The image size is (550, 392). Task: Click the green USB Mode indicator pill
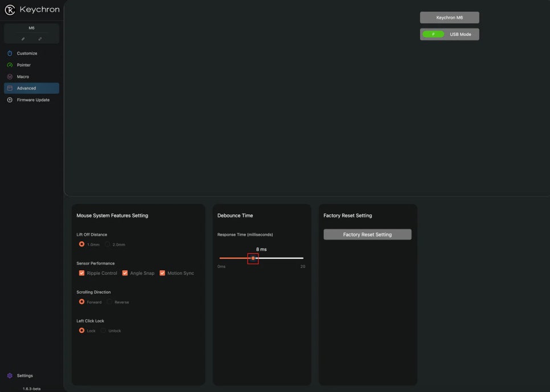(433, 34)
